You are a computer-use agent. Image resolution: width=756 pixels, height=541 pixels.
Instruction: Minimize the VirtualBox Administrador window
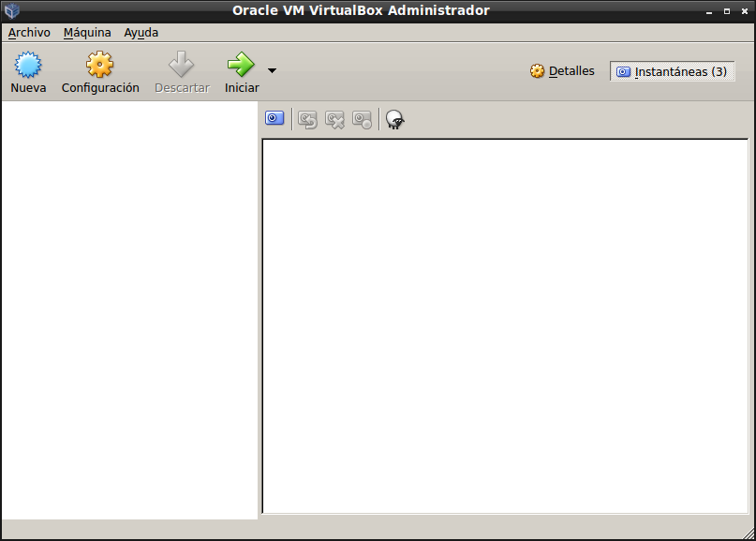click(x=707, y=10)
